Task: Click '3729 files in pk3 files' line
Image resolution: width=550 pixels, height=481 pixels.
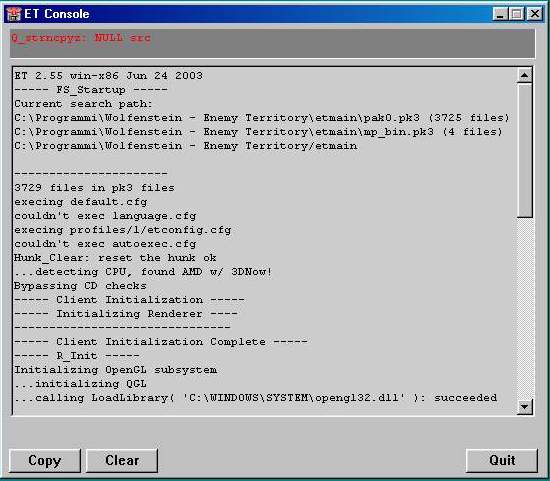Action: point(94,188)
